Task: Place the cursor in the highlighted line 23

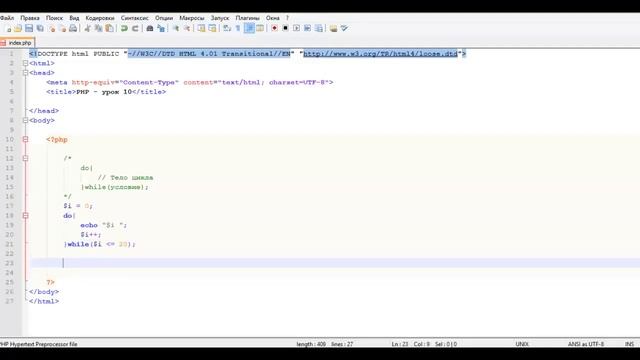Action: (x=335, y=263)
